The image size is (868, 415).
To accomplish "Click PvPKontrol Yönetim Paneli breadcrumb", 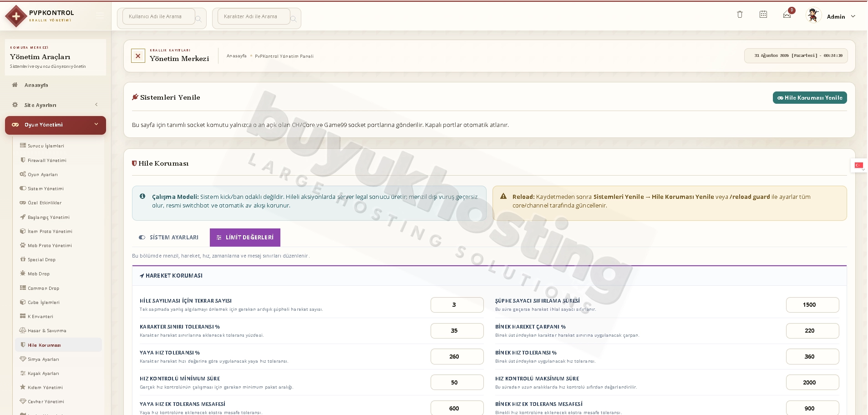I will tap(284, 56).
